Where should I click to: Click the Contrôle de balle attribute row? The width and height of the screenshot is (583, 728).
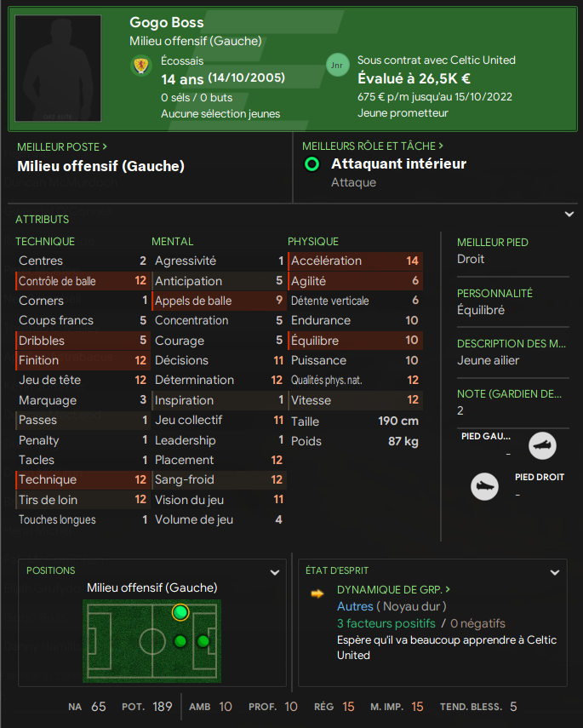82,281
